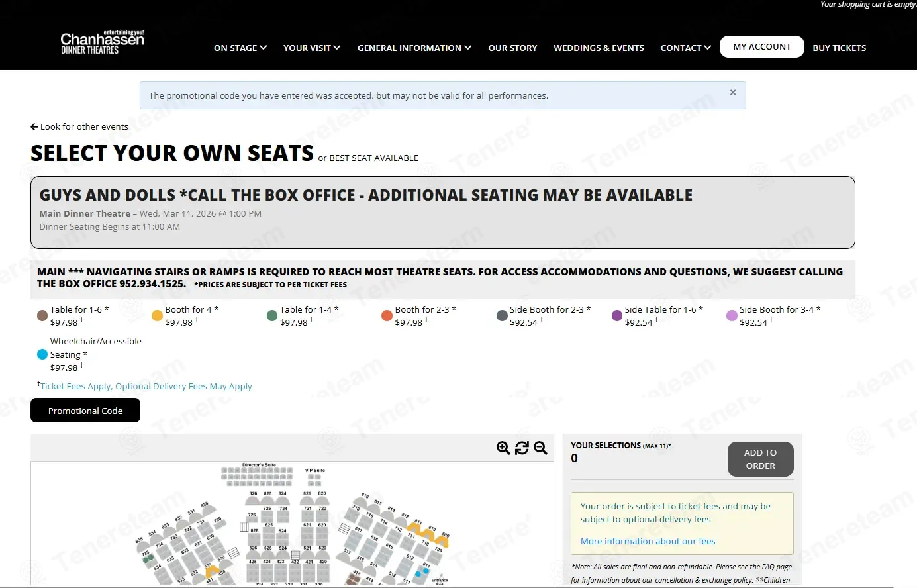Click the Table for 1-6 price $97.98

click(64, 322)
